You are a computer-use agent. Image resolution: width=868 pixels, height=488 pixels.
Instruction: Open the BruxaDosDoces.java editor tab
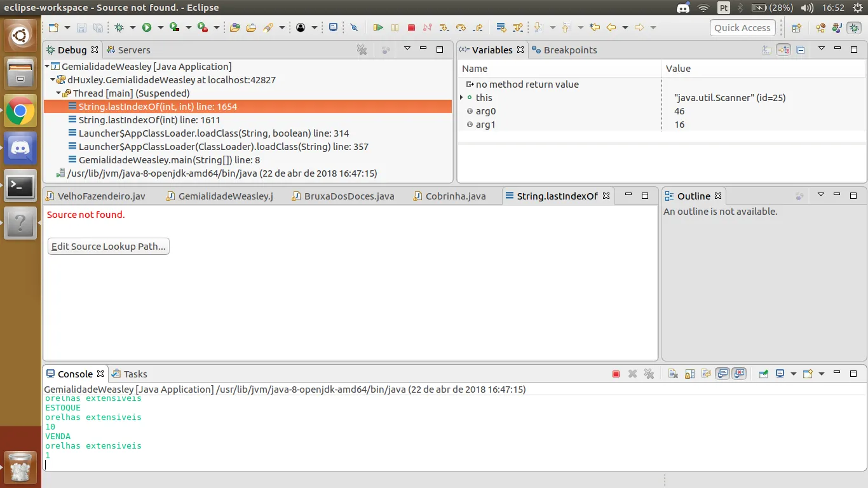[343, 196]
